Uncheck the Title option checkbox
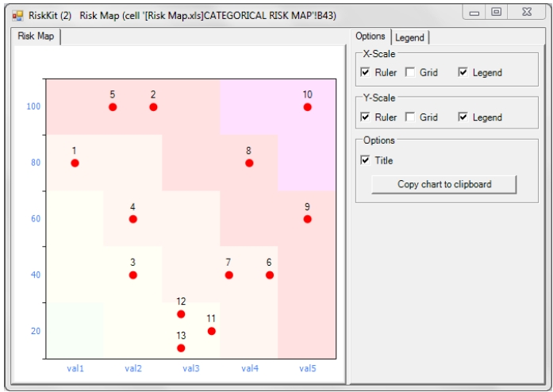Viewport: 553px width, 392px height. [x=366, y=160]
